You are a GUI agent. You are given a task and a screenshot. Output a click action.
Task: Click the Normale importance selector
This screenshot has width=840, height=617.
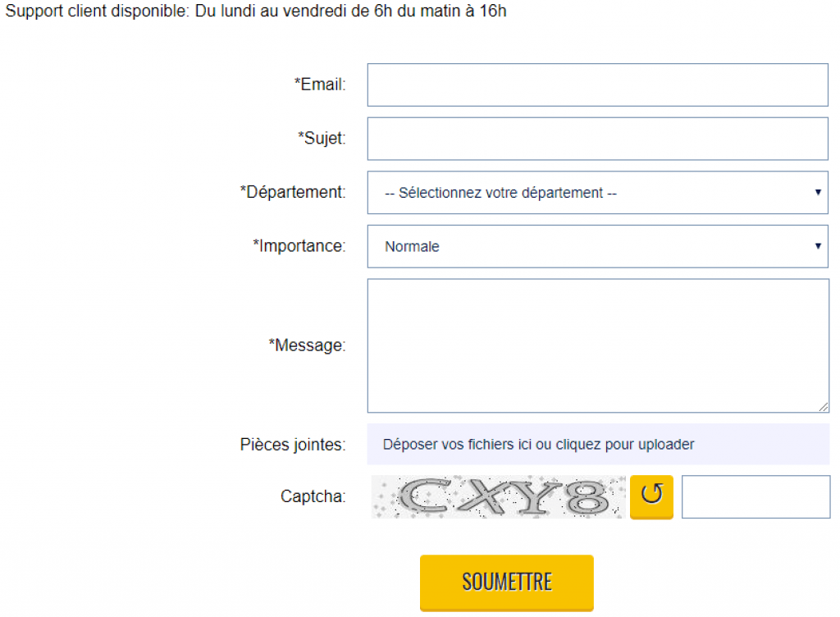pyautogui.click(x=597, y=246)
